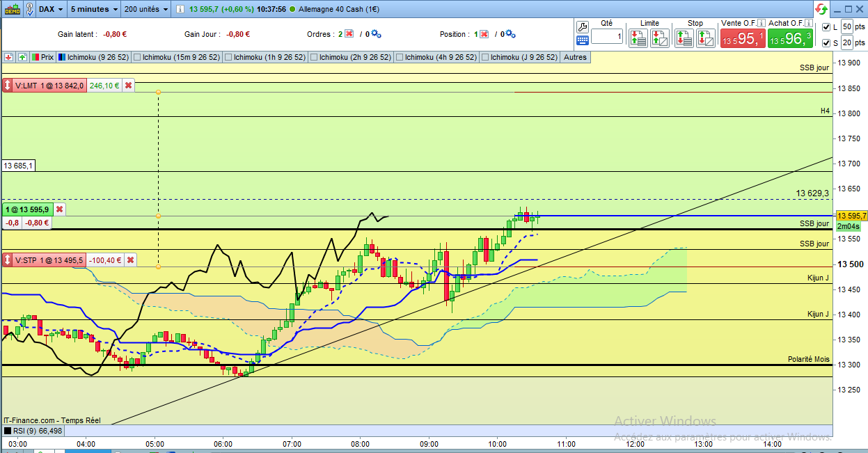Click second Stop order icon (chart)
This screenshot has width=868, height=453.
(x=705, y=38)
